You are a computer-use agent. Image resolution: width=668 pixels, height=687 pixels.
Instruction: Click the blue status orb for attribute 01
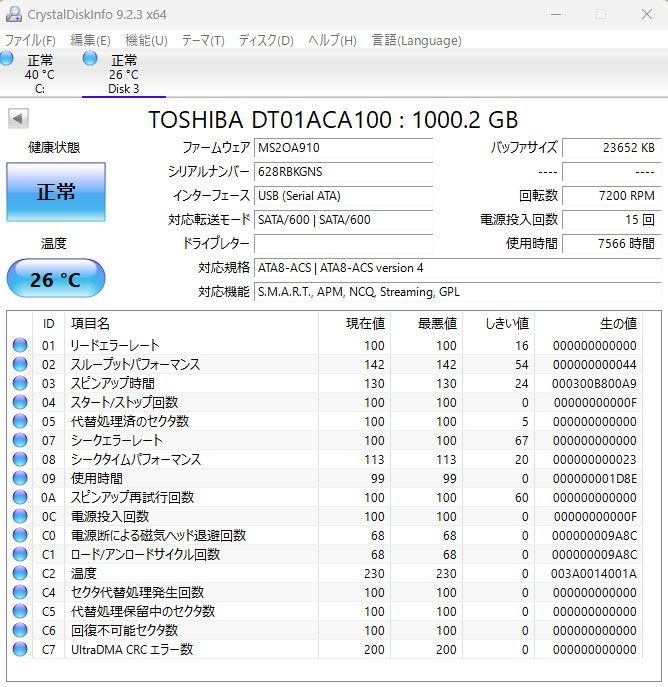pyautogui.click(x=19, y=346)
